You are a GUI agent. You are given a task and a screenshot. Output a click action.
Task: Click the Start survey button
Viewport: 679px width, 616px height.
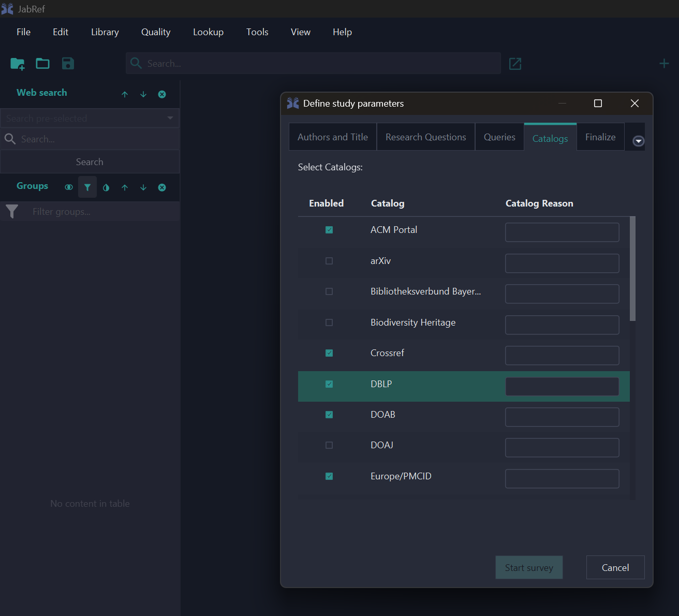point(529,568)
